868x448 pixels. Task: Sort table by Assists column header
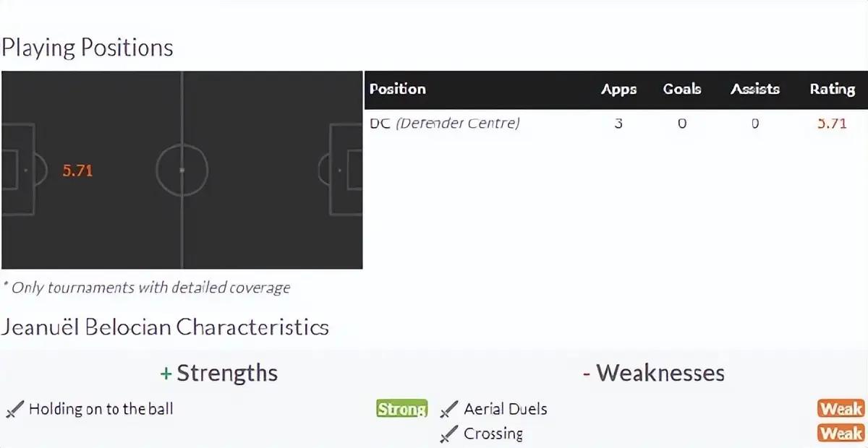[754, 89]
